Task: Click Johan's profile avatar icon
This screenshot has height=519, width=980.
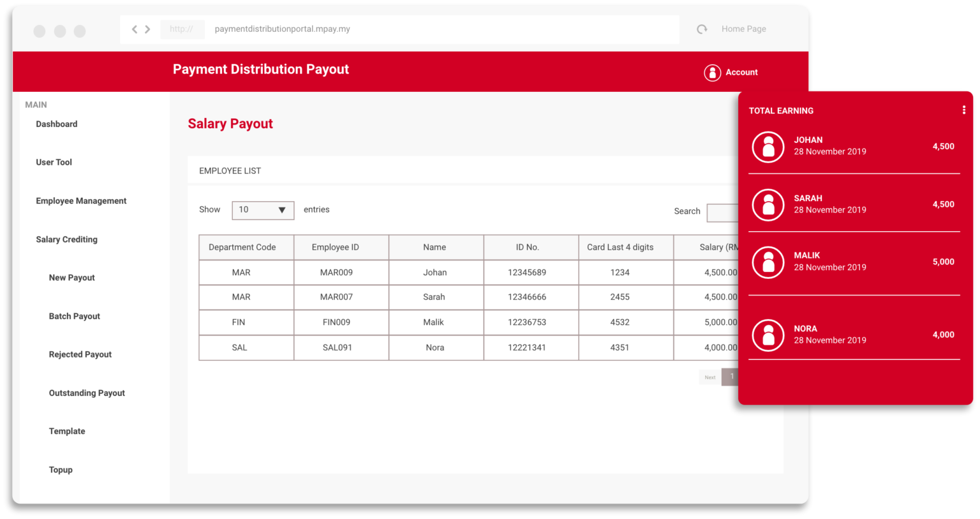Action: 768,147
